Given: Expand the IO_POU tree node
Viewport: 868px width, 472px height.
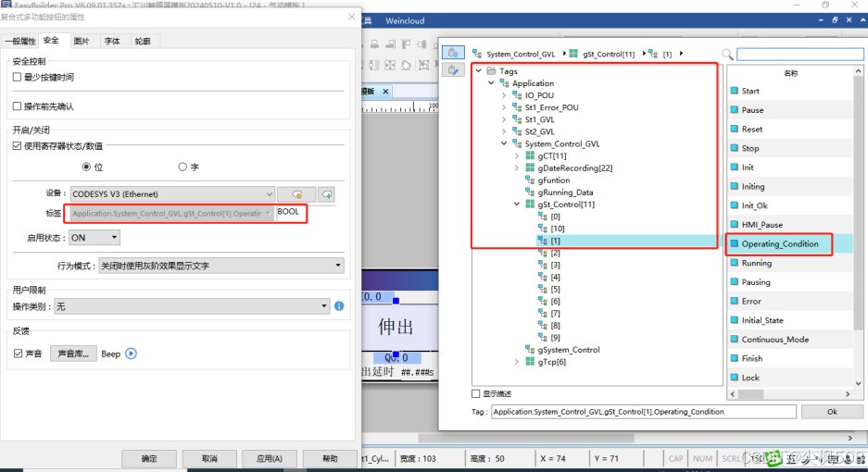Looking at the screenshot, I should pos(504,95).
